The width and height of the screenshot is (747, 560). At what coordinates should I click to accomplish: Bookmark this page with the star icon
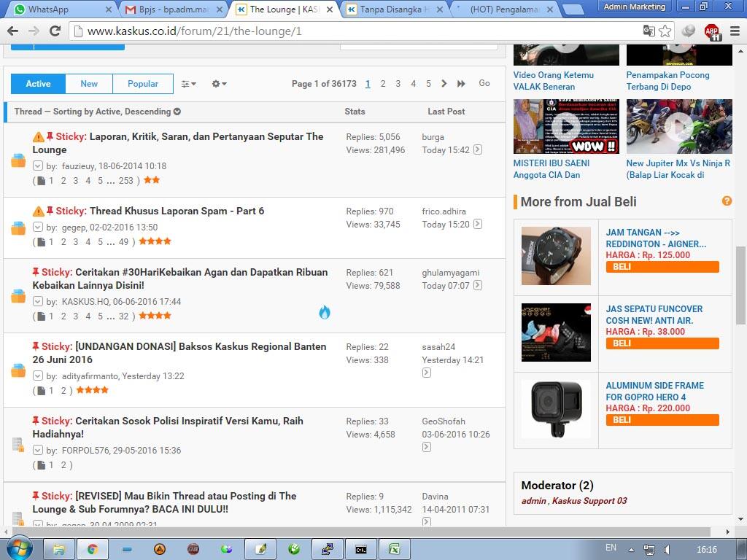pos(665,31)
